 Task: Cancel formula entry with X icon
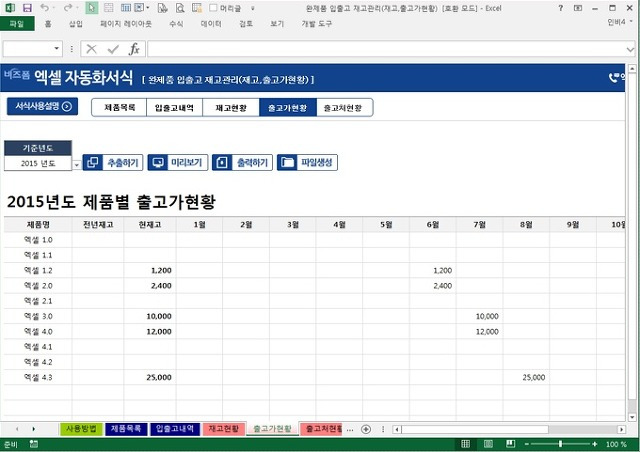[x=91, y=49]
